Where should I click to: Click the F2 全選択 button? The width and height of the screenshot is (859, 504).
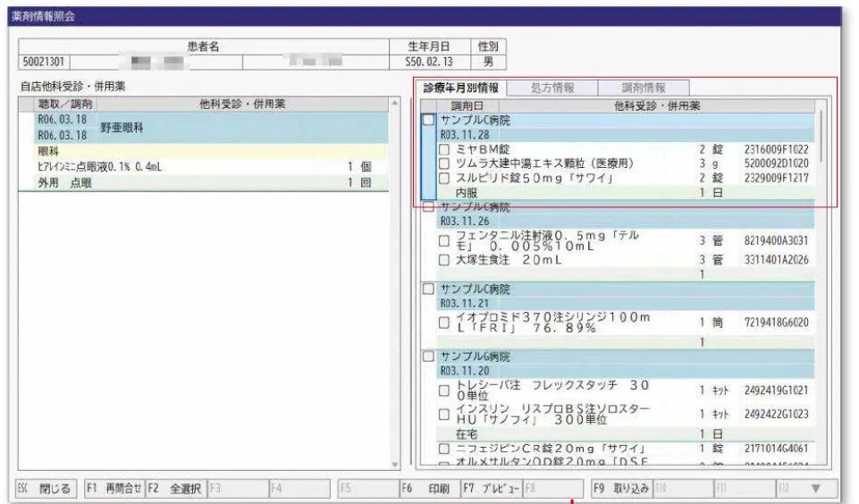(x=176, y=488)
